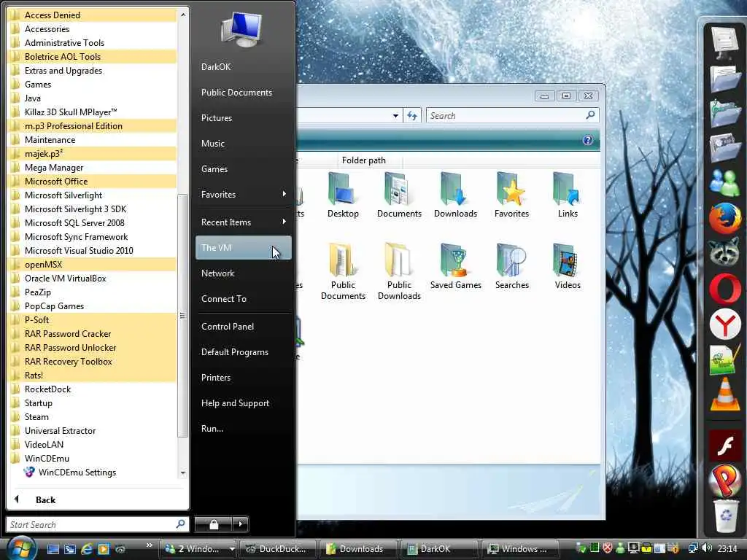
Task: Open Default Programs in Start menu
Action: [x=244, y=352]
